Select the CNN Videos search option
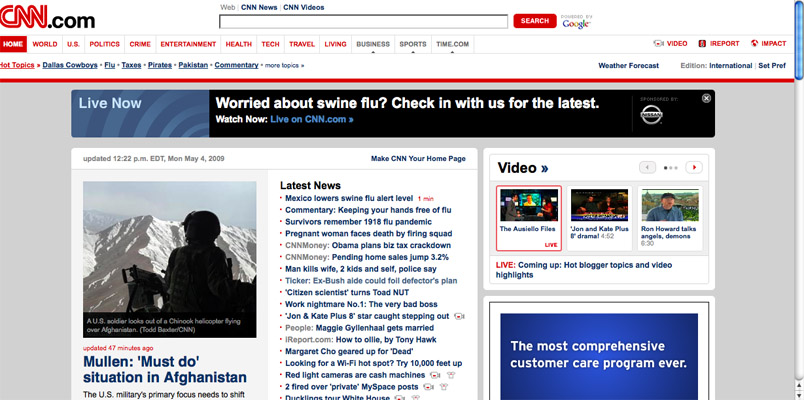This screenshot has width=804, height=400. coord(304,7)
